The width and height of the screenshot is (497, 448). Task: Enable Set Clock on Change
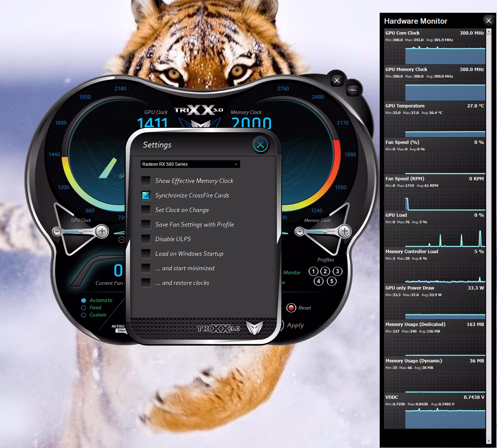pos(146,210)
